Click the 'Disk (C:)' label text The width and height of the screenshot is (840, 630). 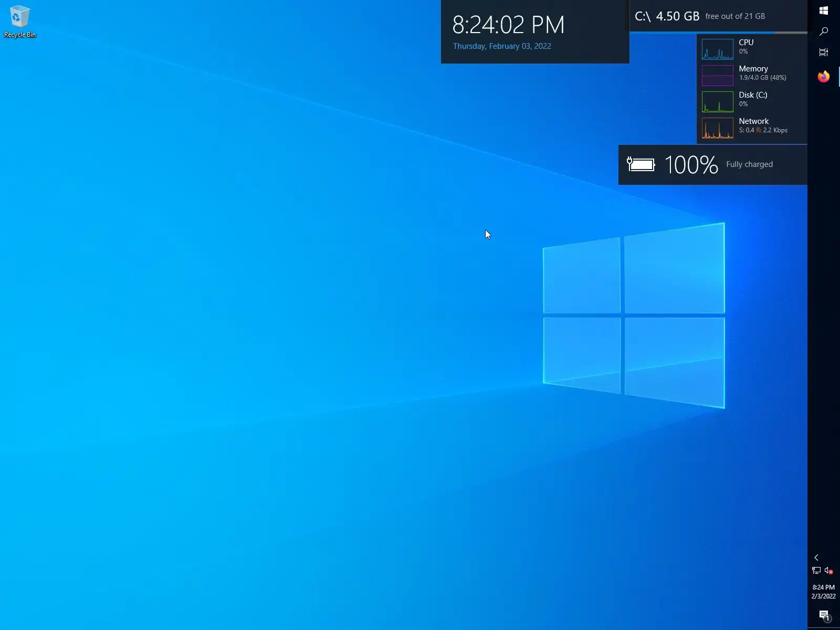point(753,95)
